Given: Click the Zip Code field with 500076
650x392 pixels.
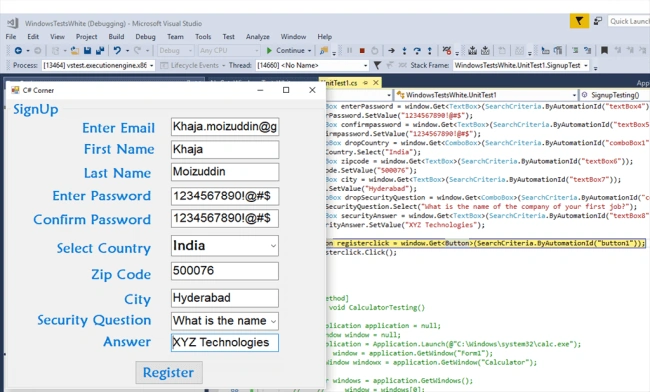Looking at the screenshot, I should click(x=225, y=271).
